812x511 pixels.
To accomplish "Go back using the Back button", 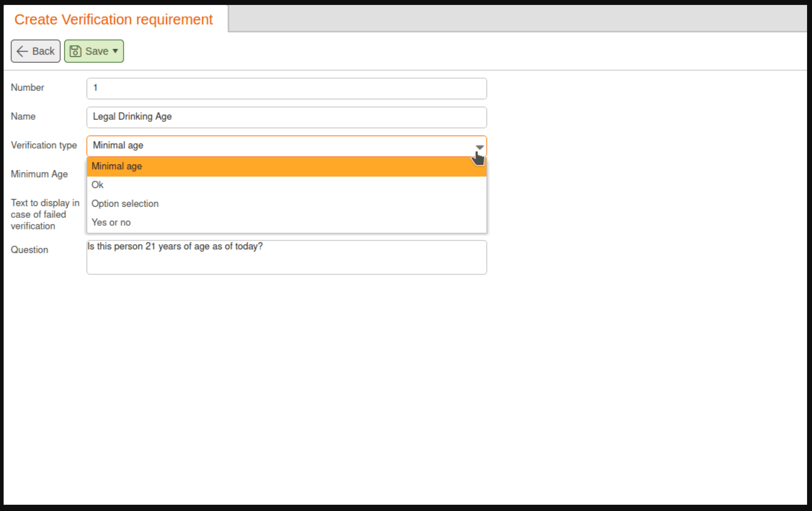I will click(x=35, y=51).
